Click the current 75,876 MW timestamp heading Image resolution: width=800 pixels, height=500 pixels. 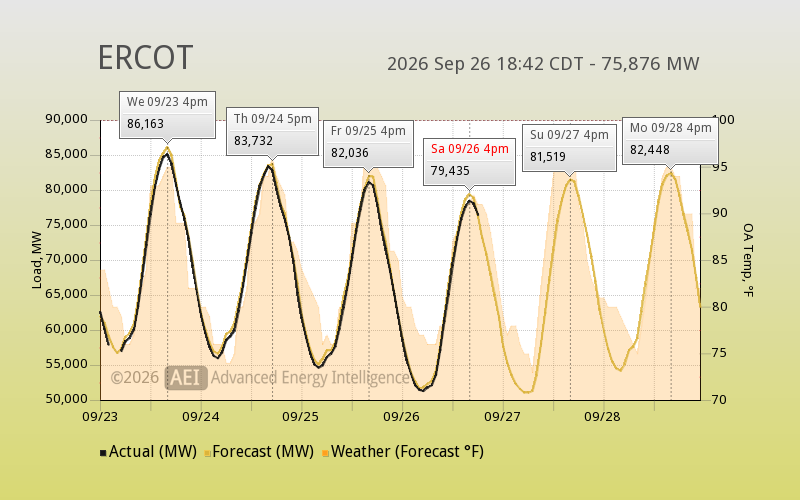click(x=543, y=64)
